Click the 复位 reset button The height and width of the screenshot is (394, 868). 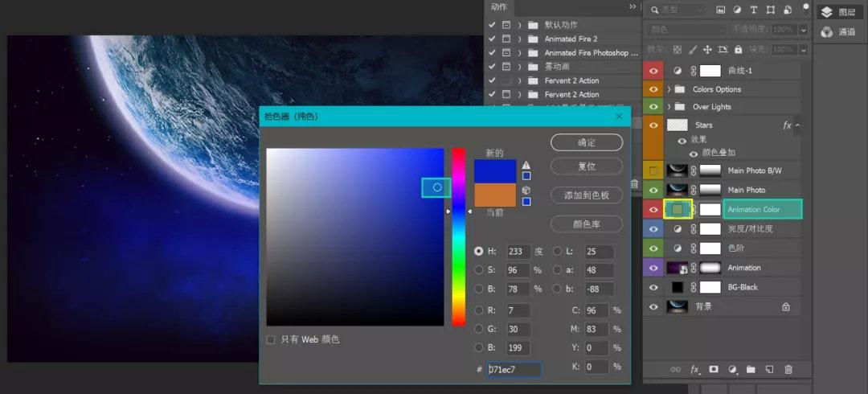pyautogui.click(x=587, y=166)
